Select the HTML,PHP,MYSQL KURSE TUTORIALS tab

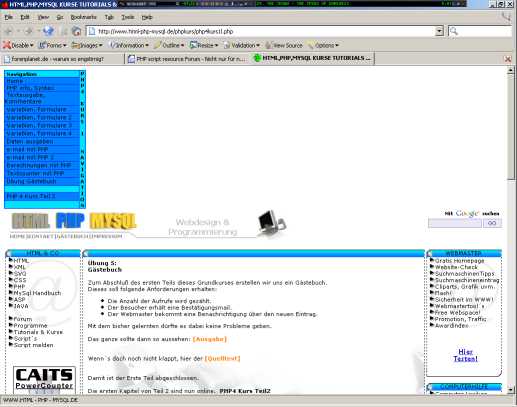pyautogui.click(x=312, y=58)
